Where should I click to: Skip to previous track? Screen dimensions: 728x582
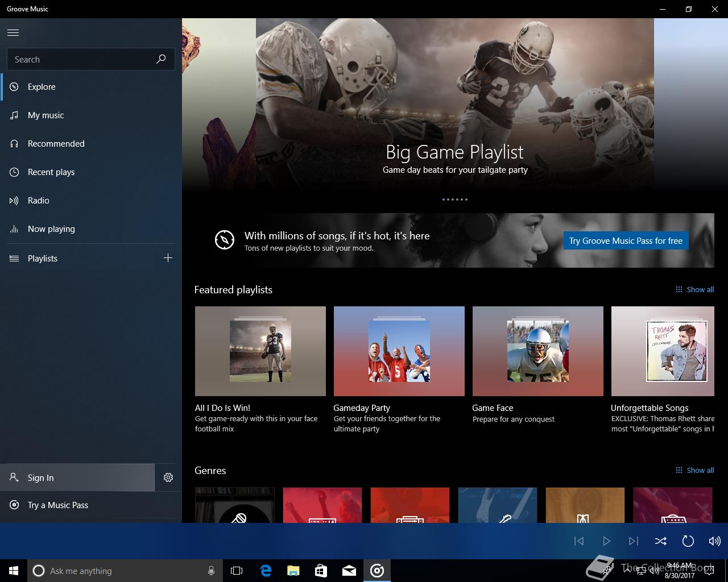(579, 541)
